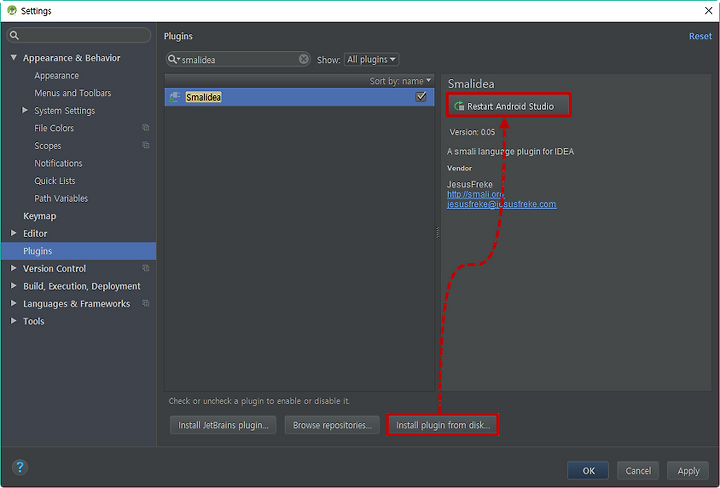Click the Scopes project-level icon
The image size is (720, 488).
pyautogui.click(x=146, y=145)
